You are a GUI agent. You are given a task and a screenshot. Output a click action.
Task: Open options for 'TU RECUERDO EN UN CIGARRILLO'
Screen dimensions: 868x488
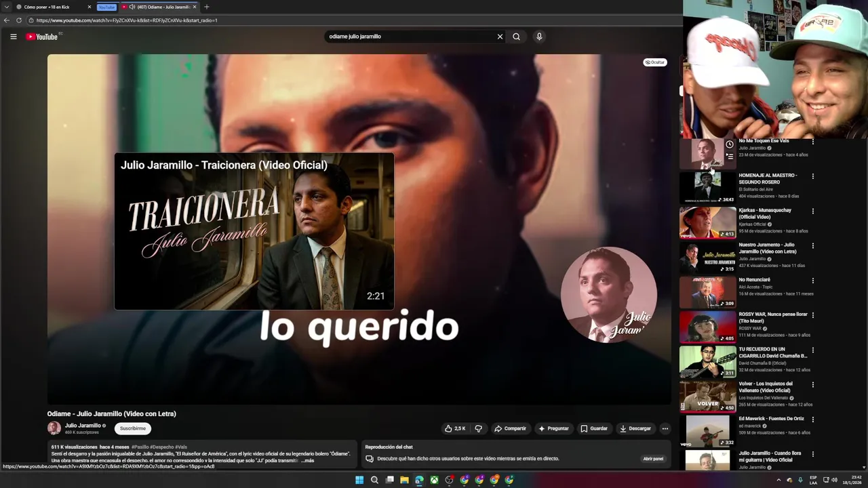[812, 350]
